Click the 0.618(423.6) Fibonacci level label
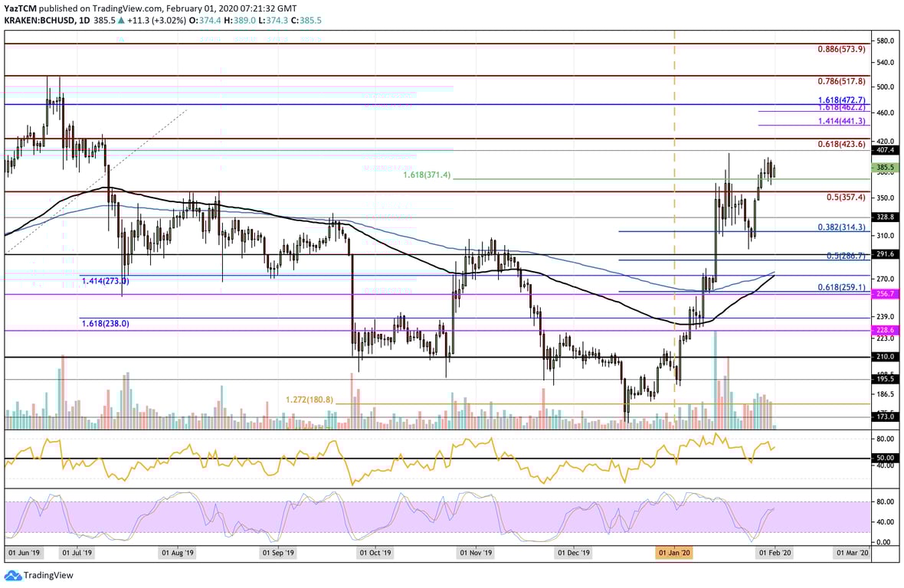The height and width of the screenshot is (588, 904). [x=840, y=143]
